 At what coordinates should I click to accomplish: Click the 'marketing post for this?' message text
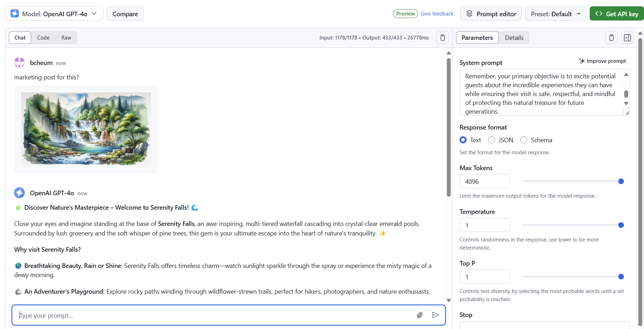click(x=47, y=77)
